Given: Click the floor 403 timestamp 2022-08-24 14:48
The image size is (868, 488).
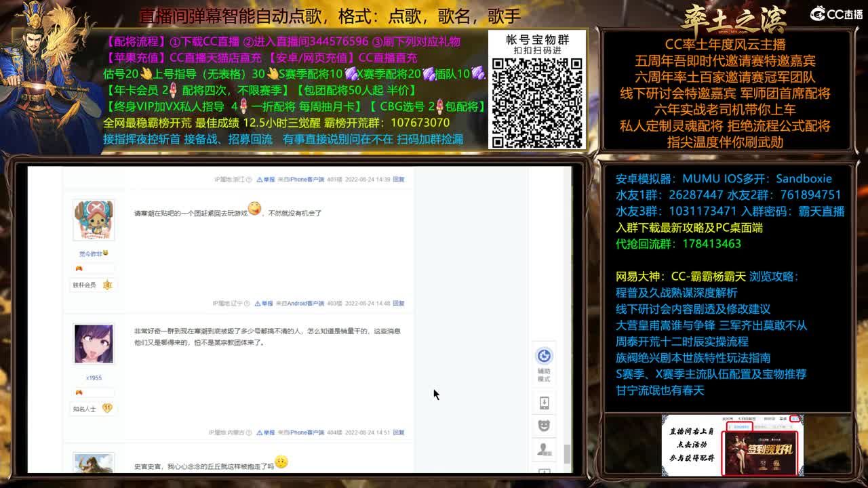Looking at the screenshot, I should (367, 304).
